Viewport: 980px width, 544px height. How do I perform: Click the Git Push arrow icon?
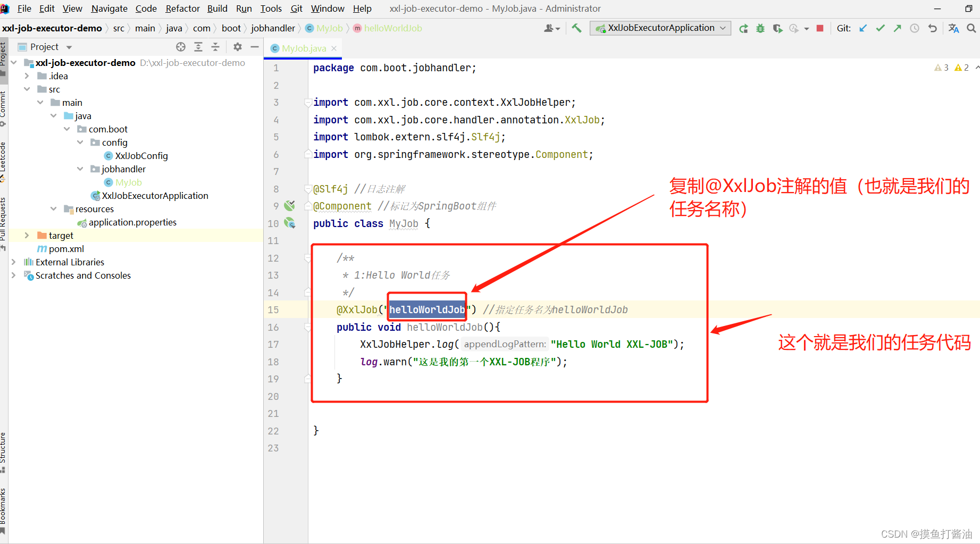coord(898,28)
